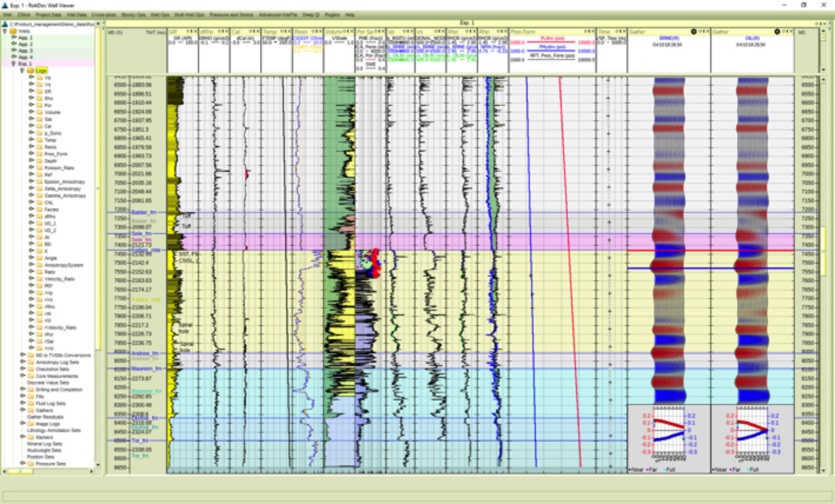
Task: Collapse the Exp. 1 well node
Action: tap(14, 64)
